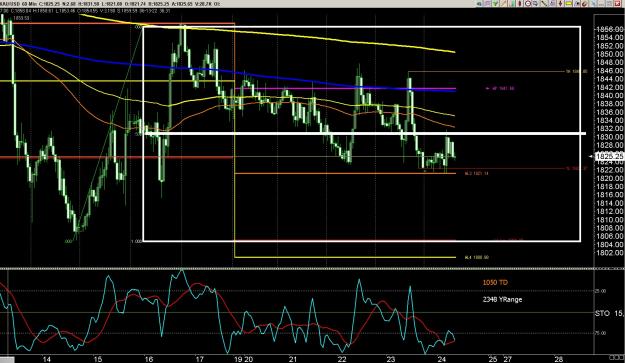This screenshot has width=625, height=363.
Task: Click the 1846.00 price axis label
Action: (609, 71)
